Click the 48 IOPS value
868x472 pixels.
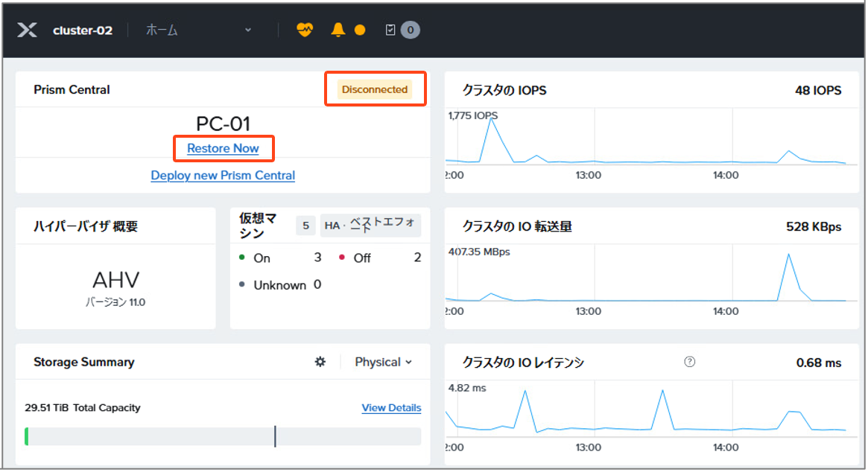click(818, 90)
